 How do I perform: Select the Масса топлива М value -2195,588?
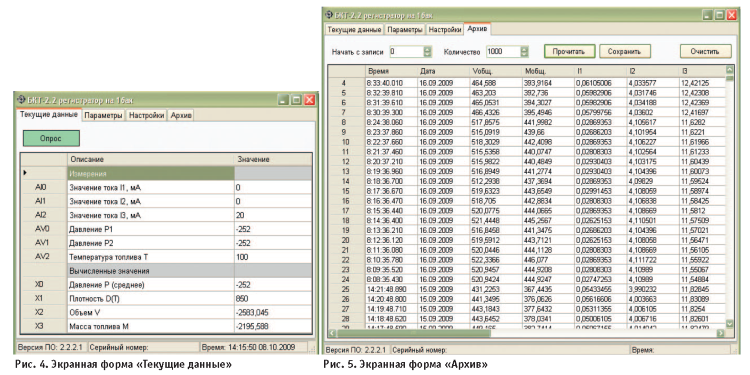273,327
